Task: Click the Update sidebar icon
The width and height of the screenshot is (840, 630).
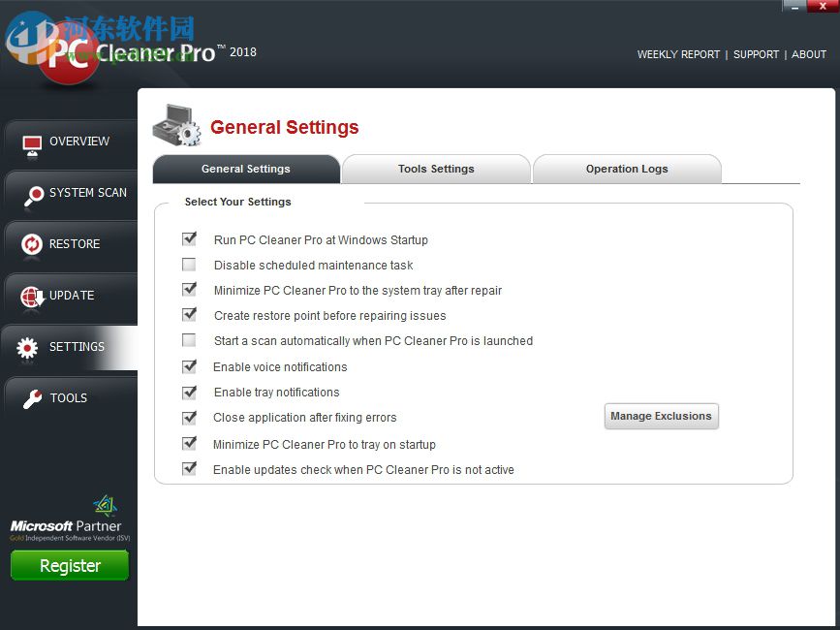Action: 32,296
